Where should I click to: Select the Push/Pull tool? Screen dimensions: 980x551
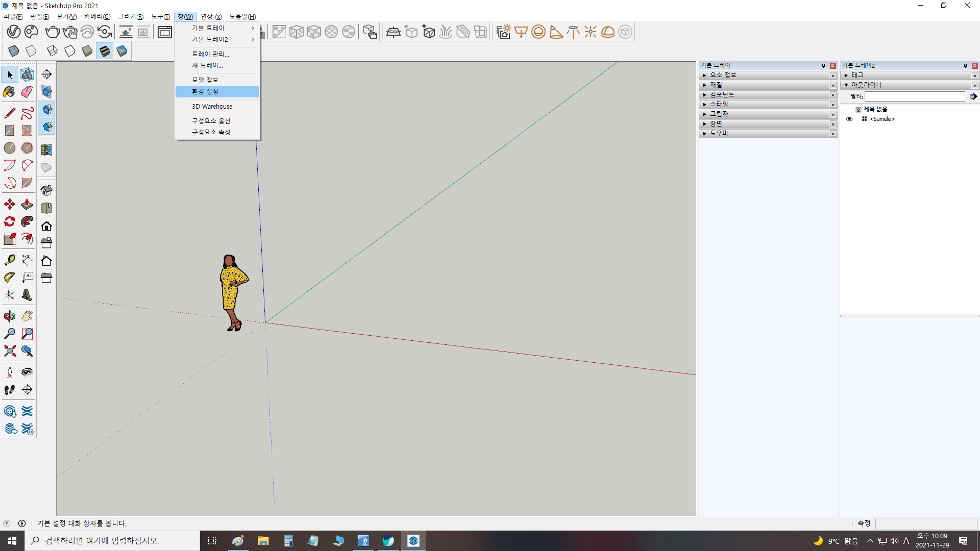(x=27, y=205)
